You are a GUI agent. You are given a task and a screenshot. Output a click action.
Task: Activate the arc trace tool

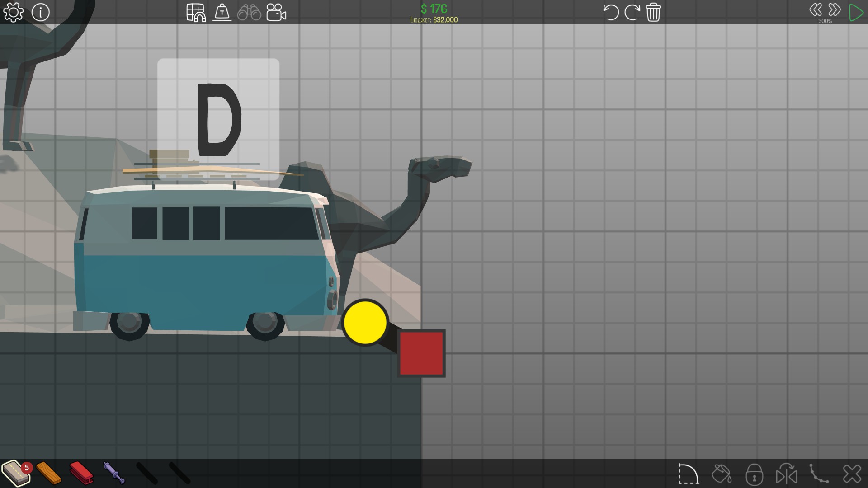[689, 474]
